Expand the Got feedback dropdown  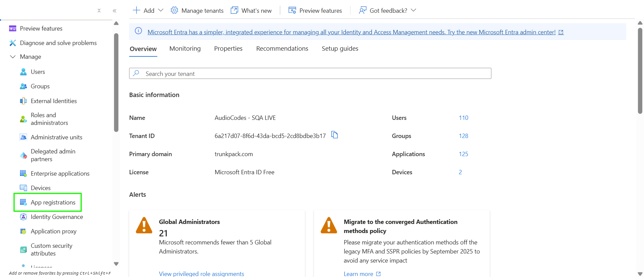414,10
